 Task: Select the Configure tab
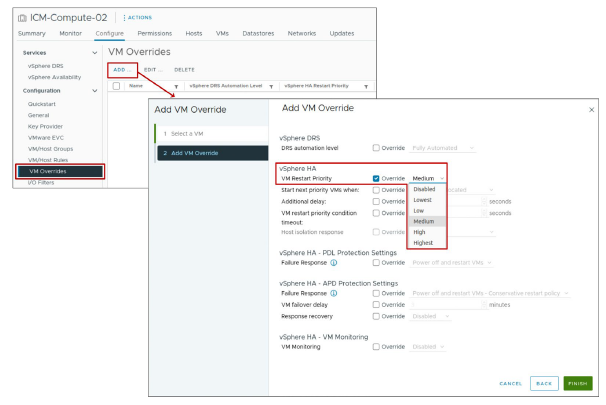(110, 34)
